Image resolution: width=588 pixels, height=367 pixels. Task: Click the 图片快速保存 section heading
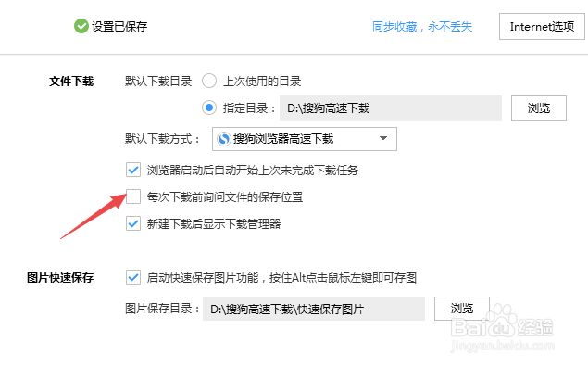(60, 278)
